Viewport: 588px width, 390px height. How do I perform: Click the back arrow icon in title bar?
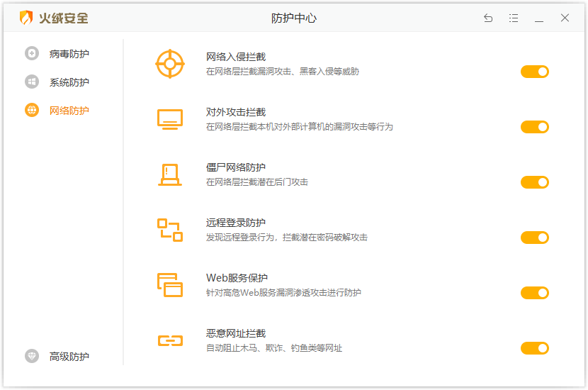pos(488,18)
